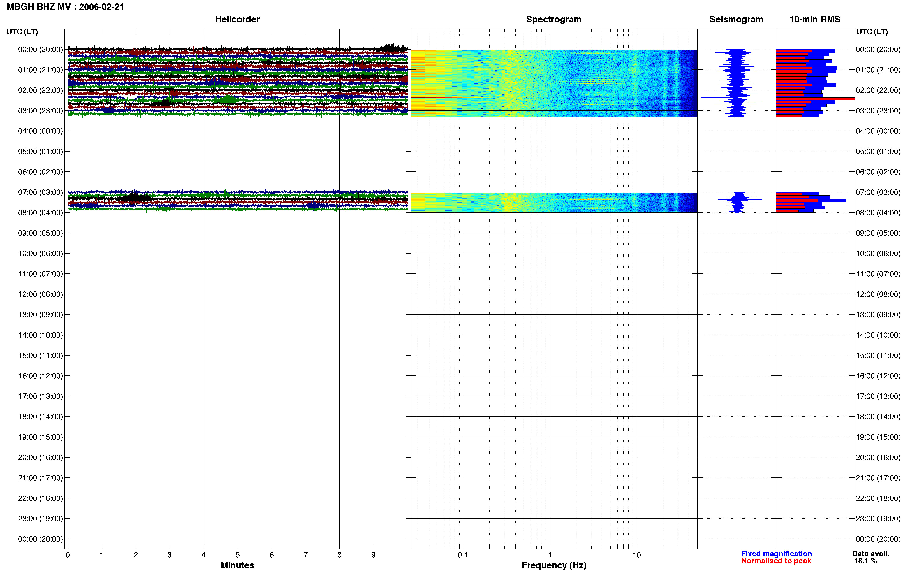Click the 10-min RMS panel heading

point(815,20)
